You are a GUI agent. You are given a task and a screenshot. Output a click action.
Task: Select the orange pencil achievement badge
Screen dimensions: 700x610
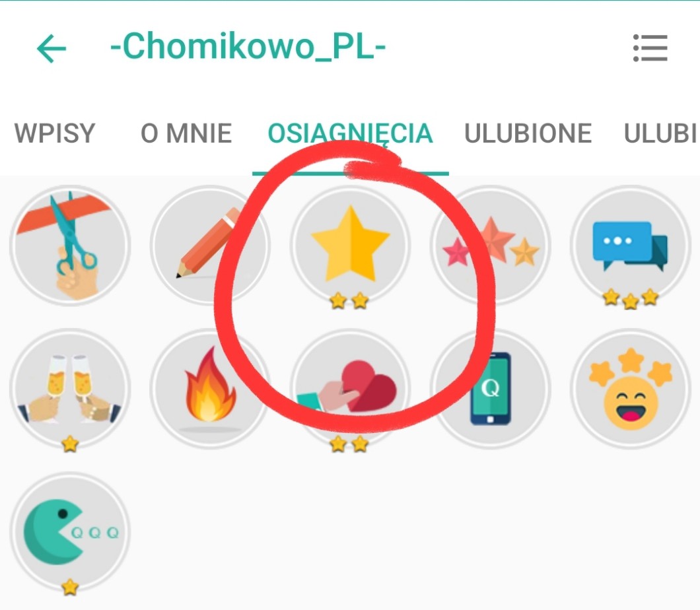pos(210,246)
